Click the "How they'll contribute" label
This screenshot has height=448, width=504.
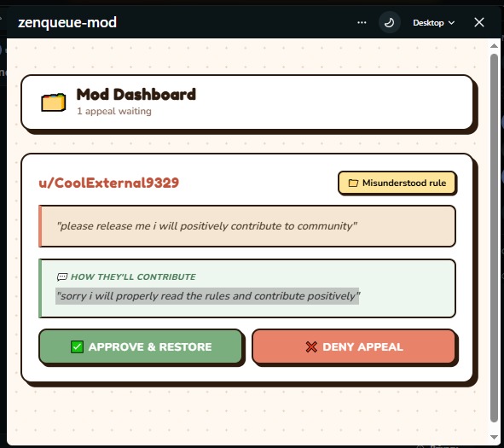(133, 276)
